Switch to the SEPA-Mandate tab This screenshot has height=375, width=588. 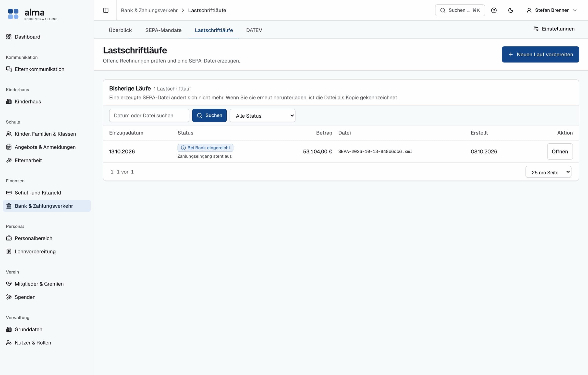click(163, 30)
